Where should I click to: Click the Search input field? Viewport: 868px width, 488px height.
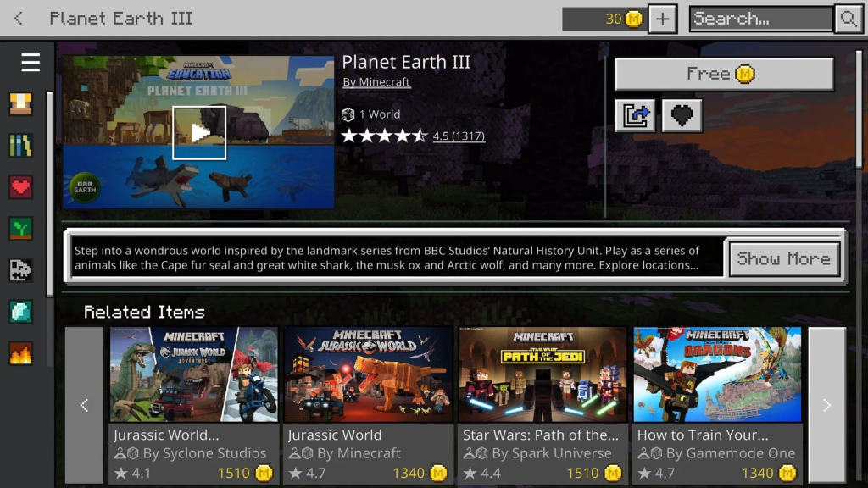coord(761,19)
